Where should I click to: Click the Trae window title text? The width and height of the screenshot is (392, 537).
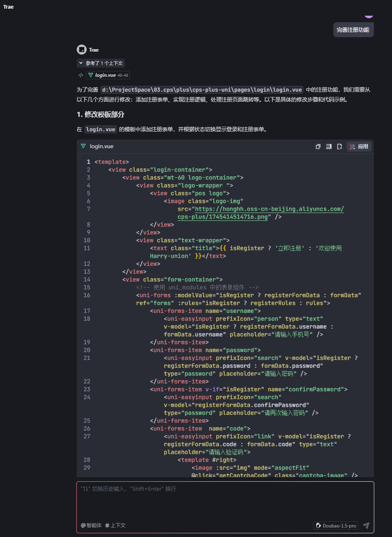click(x=8, y=7)
